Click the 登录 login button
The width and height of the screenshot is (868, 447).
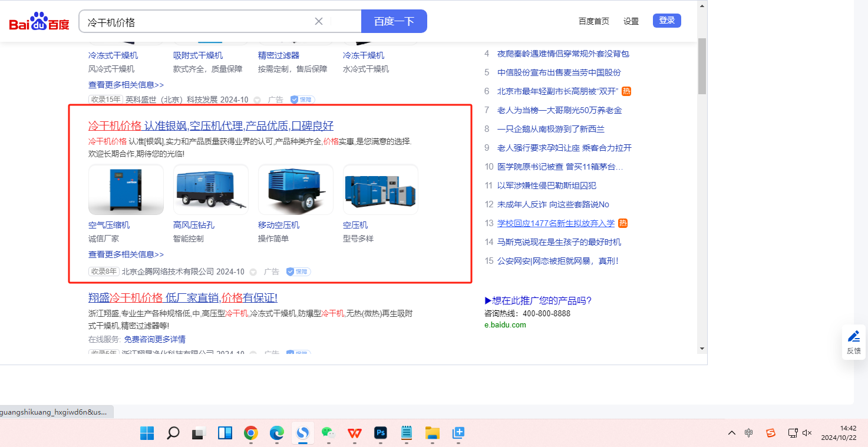pos(667,21)
